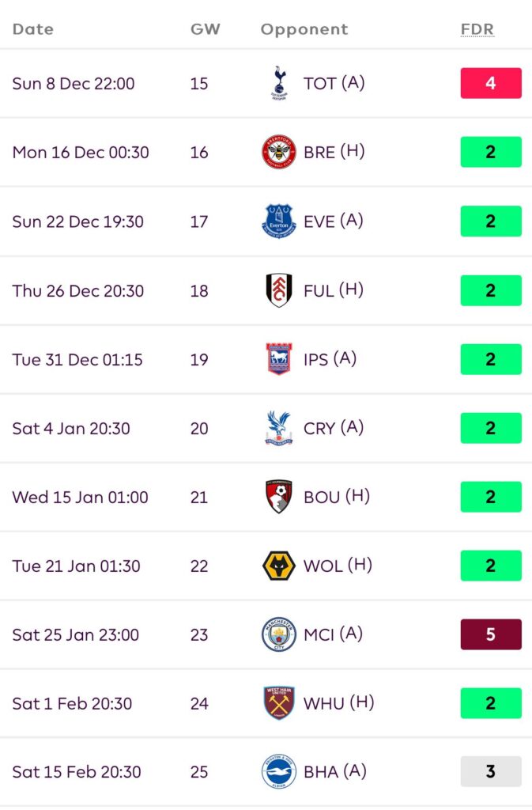
Task: Click the dark red FDR 5 badge
Action: pos(491,634)
